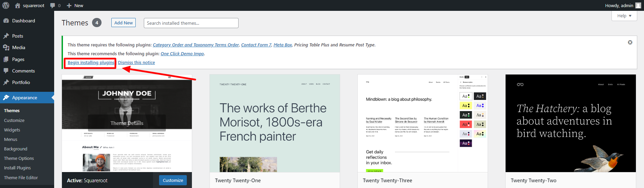Click the Posts pin icon
The width and height of the screenshot is (644, 188).
(x=6, y=36)
